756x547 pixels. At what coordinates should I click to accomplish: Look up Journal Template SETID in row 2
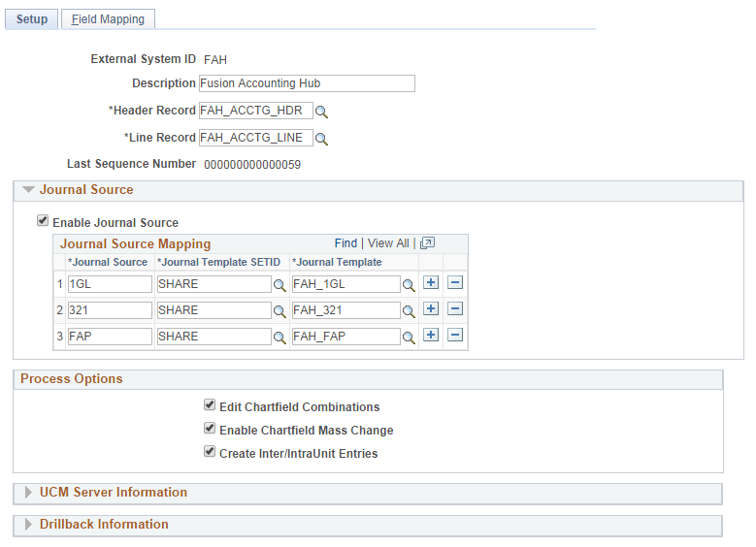tap(279, 311)
